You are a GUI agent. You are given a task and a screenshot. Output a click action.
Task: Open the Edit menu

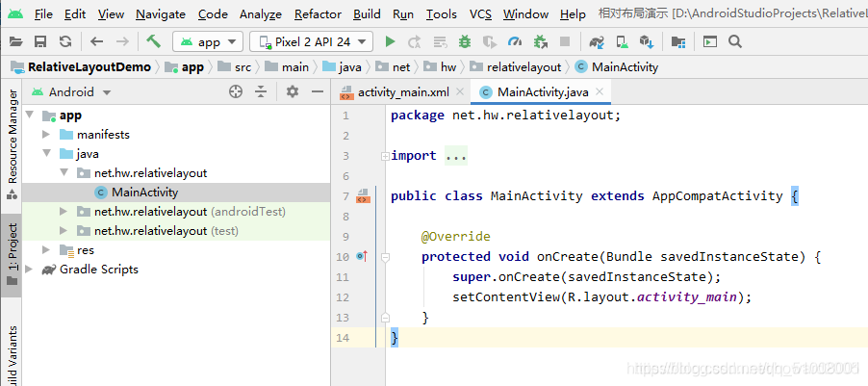pyautogui.click(x=75, y=14)
